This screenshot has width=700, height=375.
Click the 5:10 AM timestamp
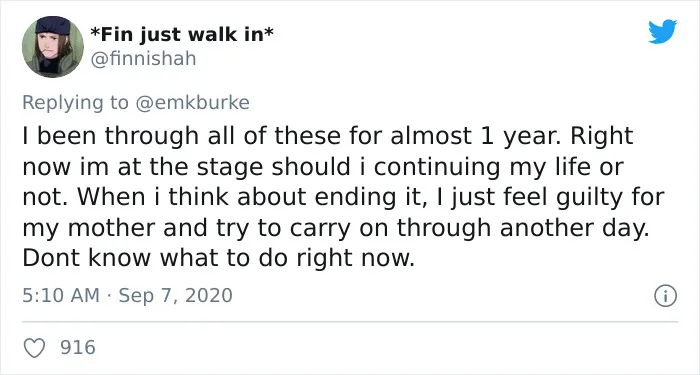pos(61,296)
